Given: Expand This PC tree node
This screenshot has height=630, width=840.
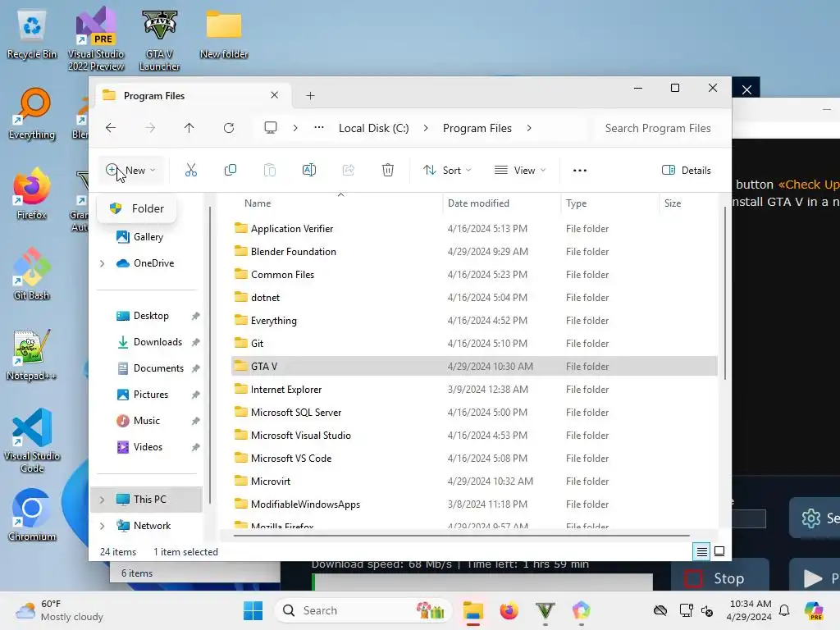Looking at the screenshot, I should tap(103, 500).
